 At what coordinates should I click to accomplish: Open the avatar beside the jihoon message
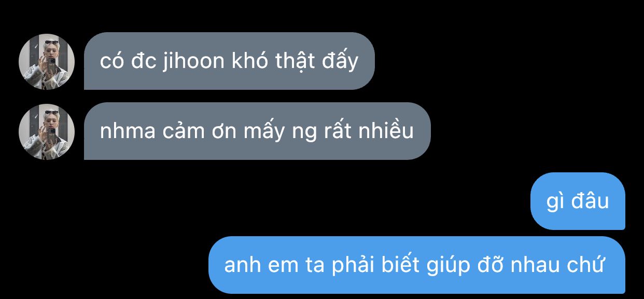47,61
